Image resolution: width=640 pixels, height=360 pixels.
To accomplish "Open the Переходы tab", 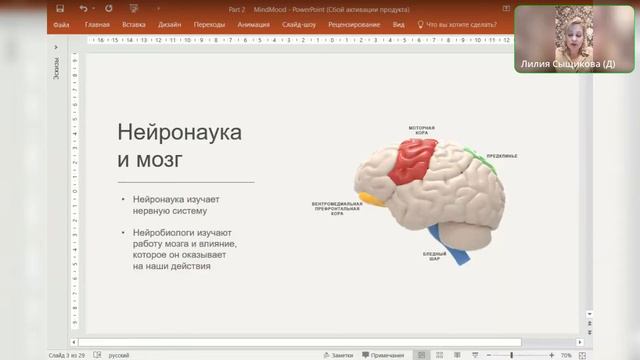I will click(x=209, y=25).
